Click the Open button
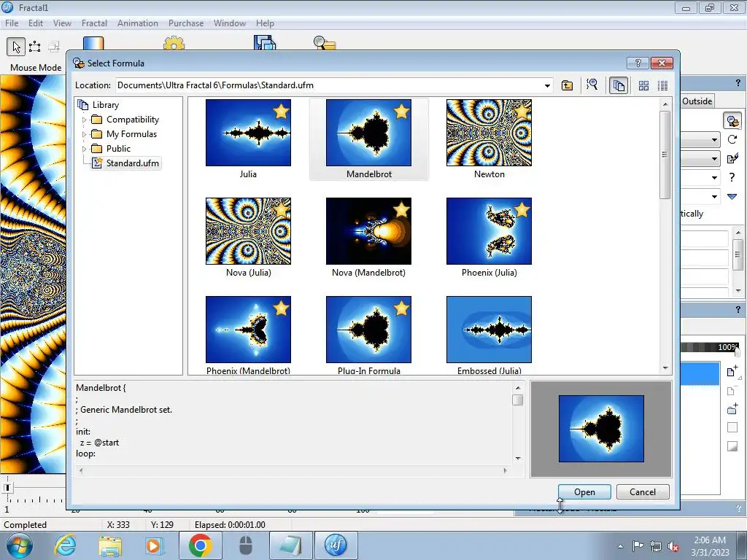 pos(584,492)
